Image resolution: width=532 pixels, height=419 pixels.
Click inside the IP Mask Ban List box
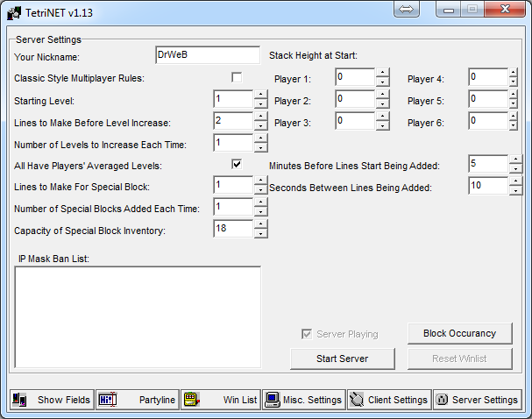coord(138,317)
